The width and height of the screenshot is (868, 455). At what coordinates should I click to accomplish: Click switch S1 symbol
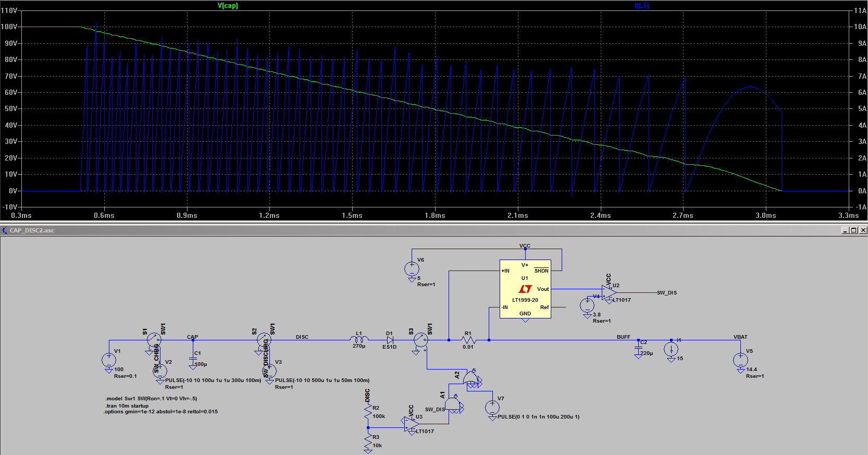[x=154, y=340]
